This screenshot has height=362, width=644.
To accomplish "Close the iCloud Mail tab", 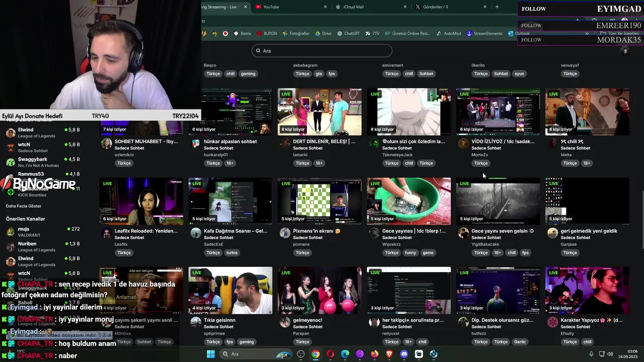I will click(405, 7).
